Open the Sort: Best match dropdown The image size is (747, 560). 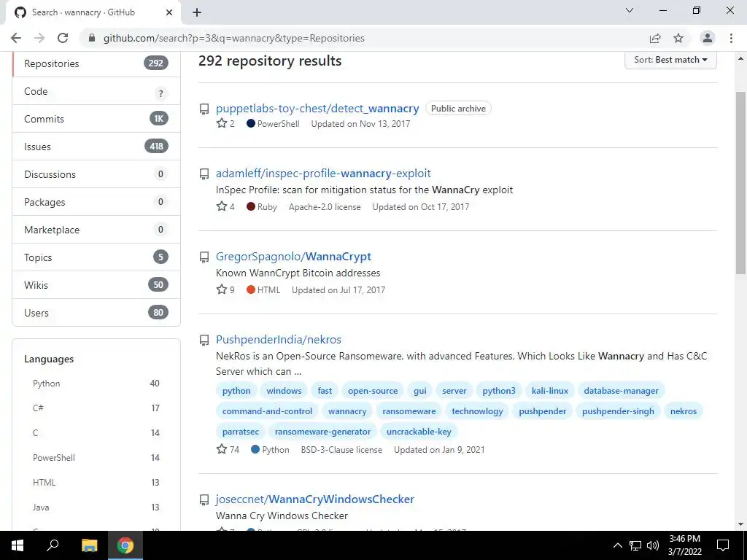tap(670, 60)
